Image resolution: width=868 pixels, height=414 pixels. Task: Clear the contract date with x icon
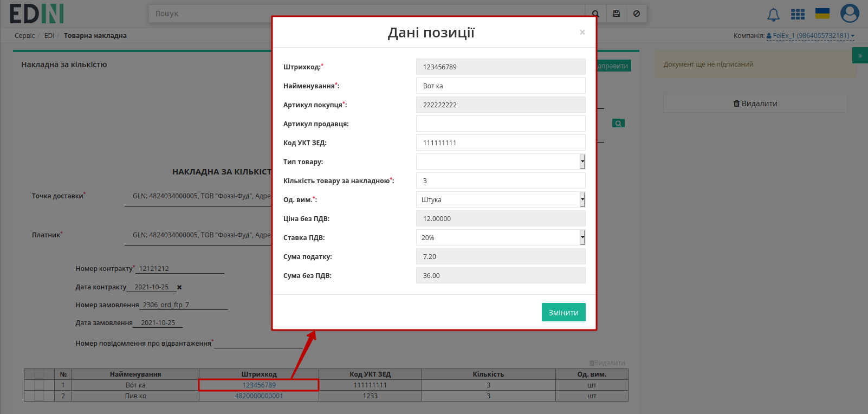coord(179,287)
